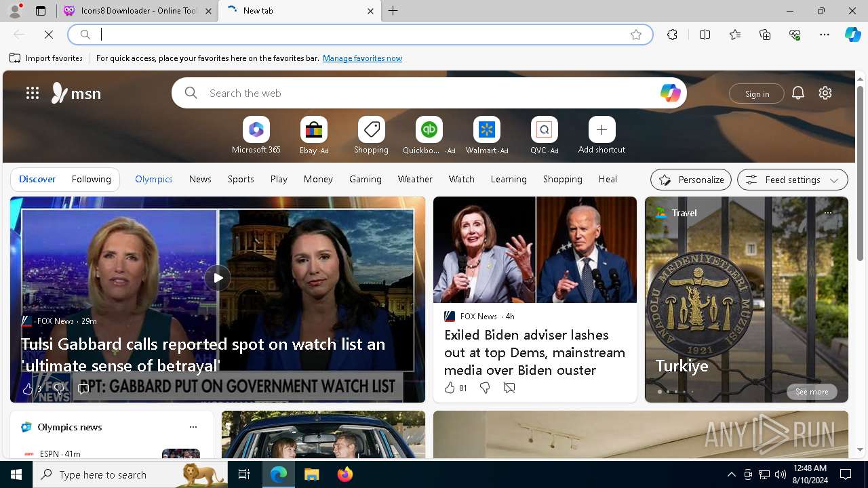Open File Explorer from taskbar
Screen dimensions: 868x488
click(311, 474)
